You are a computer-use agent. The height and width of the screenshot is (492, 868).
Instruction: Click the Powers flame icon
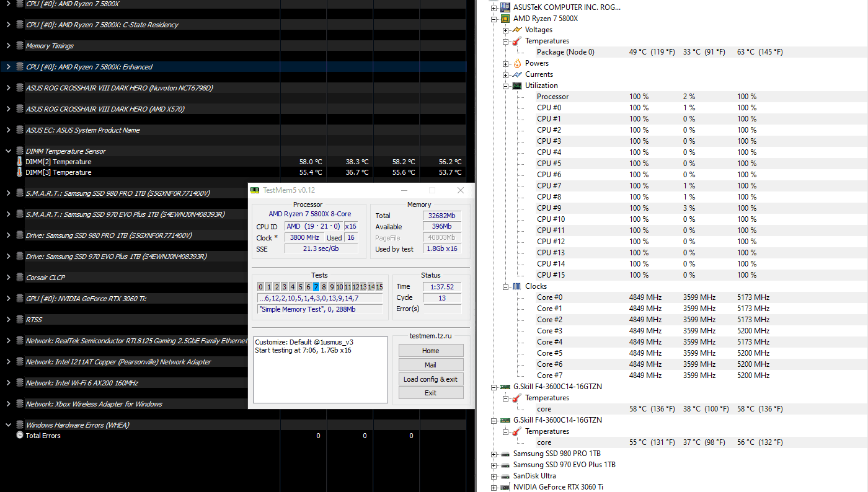[518, 63]
